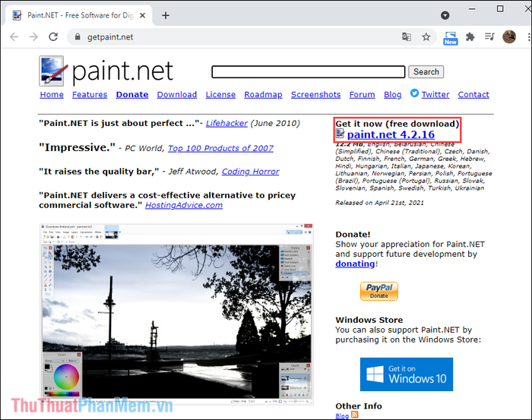532x420 pixels.
Task: Follow the Coding Horror link
Action: tap(250, 172)
